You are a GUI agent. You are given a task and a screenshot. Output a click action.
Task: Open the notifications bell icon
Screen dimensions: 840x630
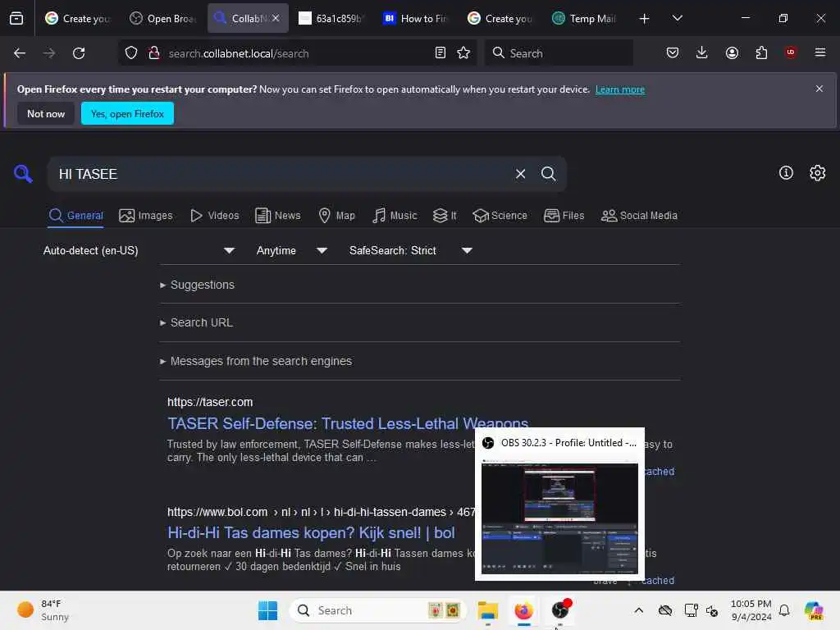tap(784, 610)
